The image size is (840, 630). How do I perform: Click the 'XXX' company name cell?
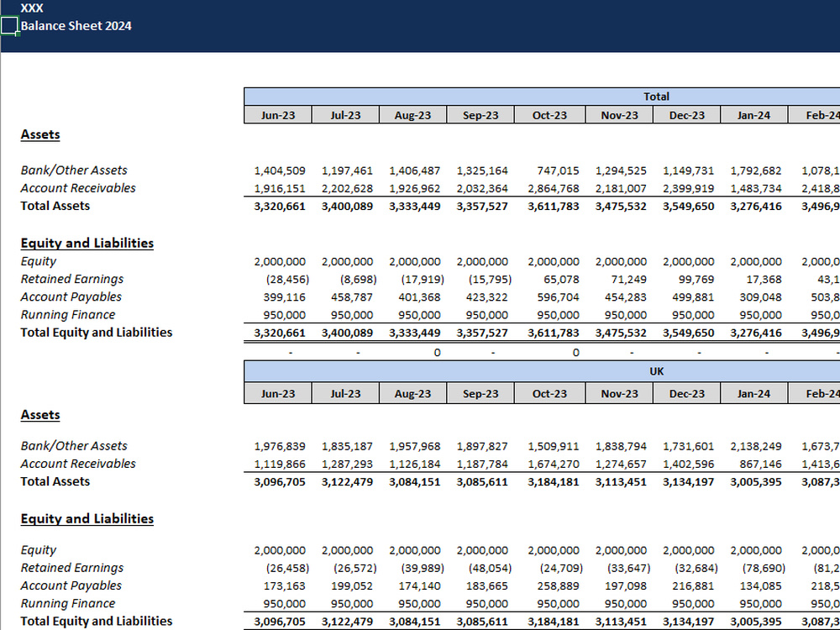click(x=32, y=8)
